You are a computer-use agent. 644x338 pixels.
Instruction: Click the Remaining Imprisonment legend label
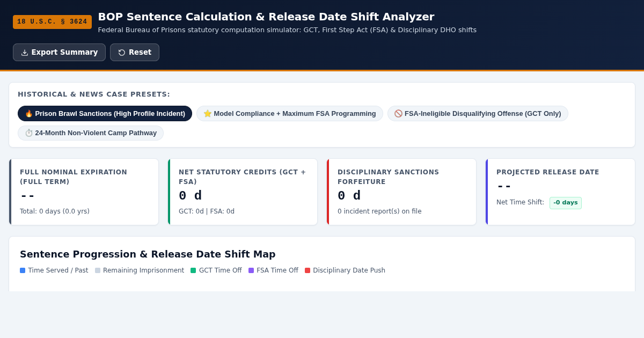143,270
